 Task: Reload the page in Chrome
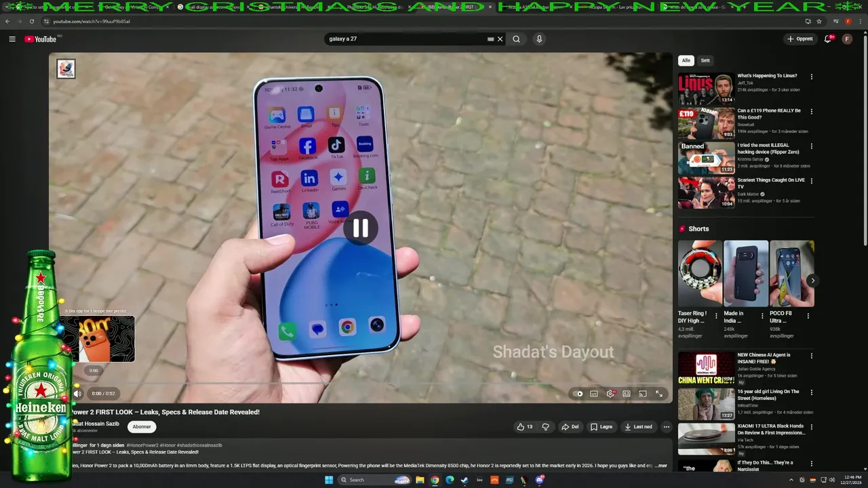[32, 21]
